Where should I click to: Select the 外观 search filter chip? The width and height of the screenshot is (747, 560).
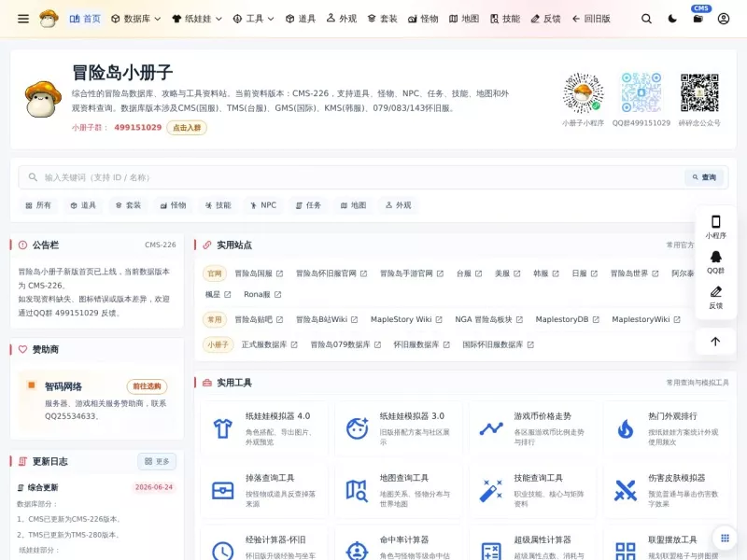399,205
